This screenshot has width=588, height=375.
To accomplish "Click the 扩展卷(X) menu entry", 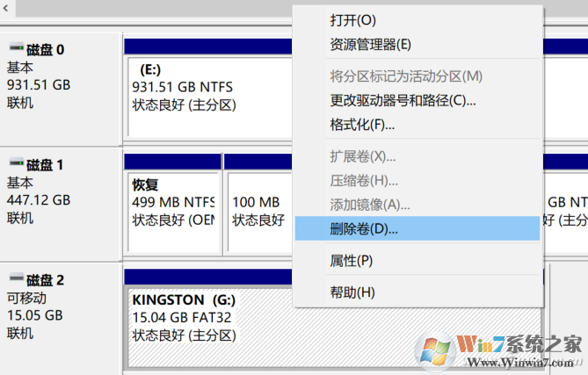I will click(x=363, y=156).
